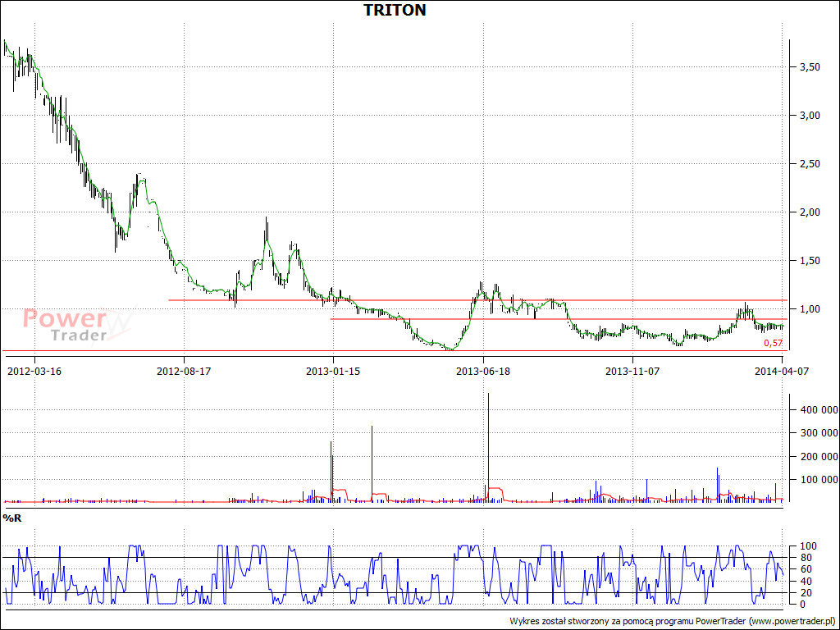Click the 2013-01-15 date label
The width and height of the screenshot is (840, 630).
coord(333,372)
